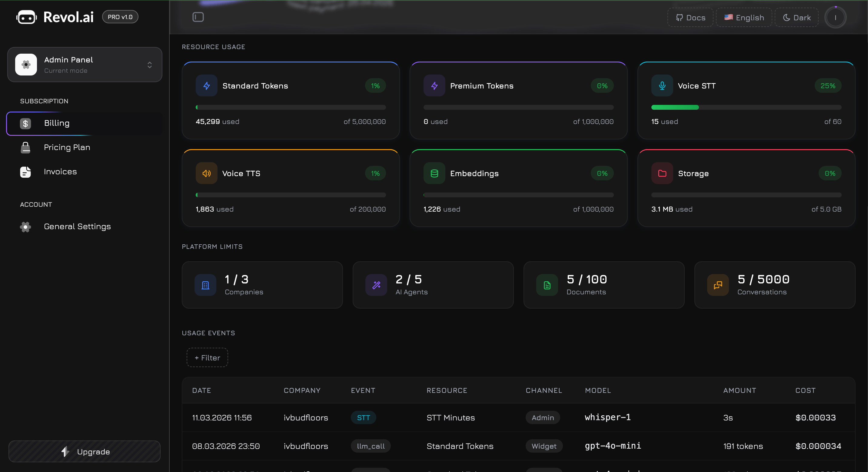Viewport: 868px width, 472px height.
Task: Click the Admin Panel gear icon
Action: [26, 64]
